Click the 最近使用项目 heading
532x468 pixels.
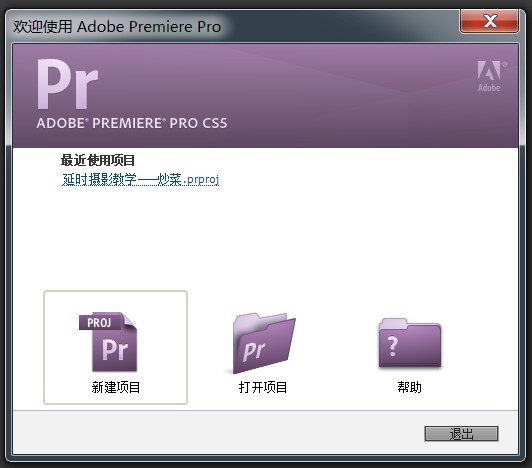pos(98,160)
